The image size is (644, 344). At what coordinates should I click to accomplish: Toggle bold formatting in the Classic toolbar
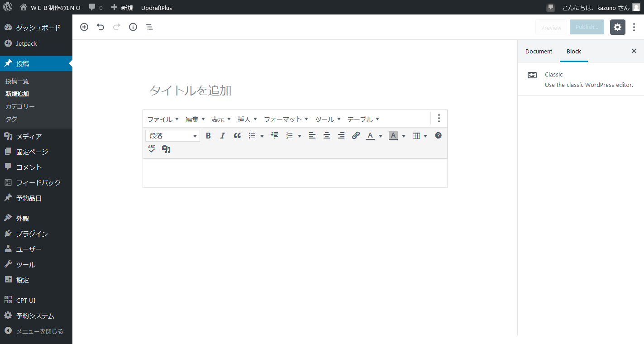(208, 135)
